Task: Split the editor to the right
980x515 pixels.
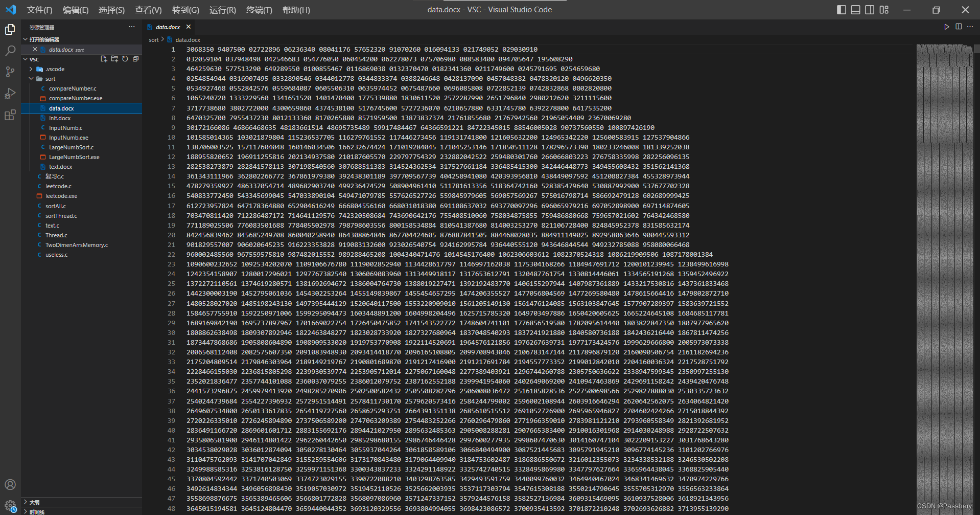Action: [x=959, y=27]
